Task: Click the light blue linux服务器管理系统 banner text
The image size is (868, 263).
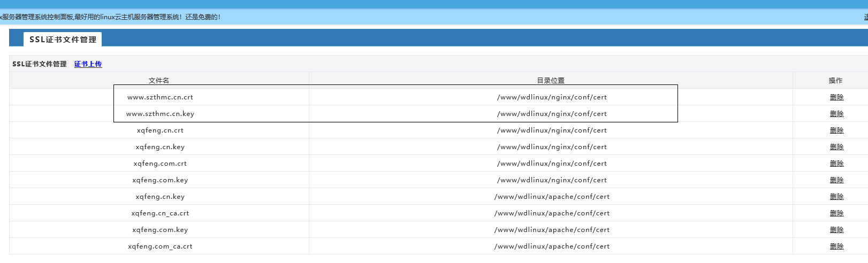Action: pyautogui.click(x=110, y=17)
